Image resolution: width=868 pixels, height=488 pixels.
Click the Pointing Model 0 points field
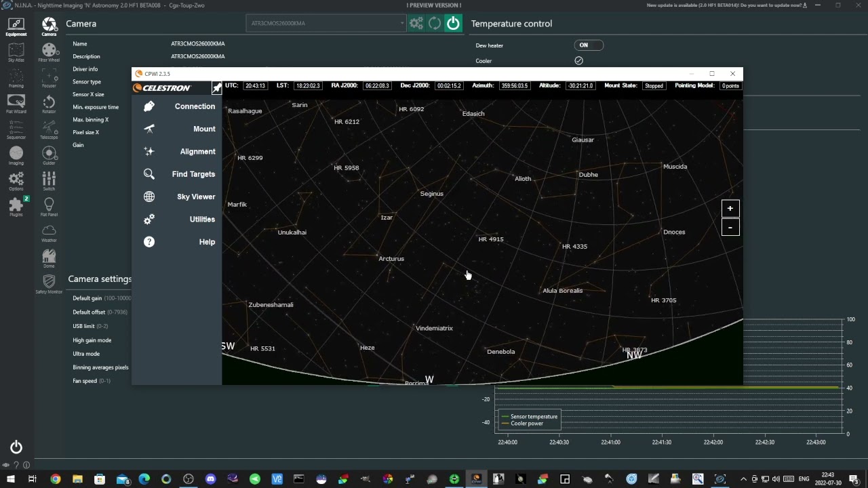[x=730, y=86]
